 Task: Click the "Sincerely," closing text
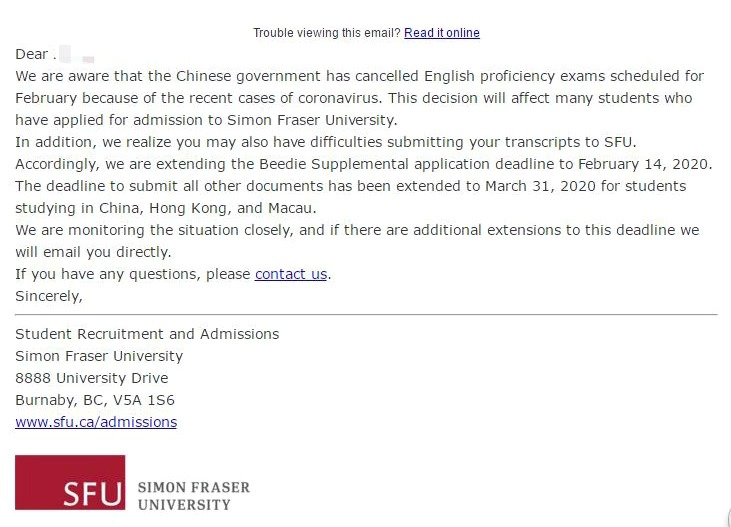(x=48, y=296)
